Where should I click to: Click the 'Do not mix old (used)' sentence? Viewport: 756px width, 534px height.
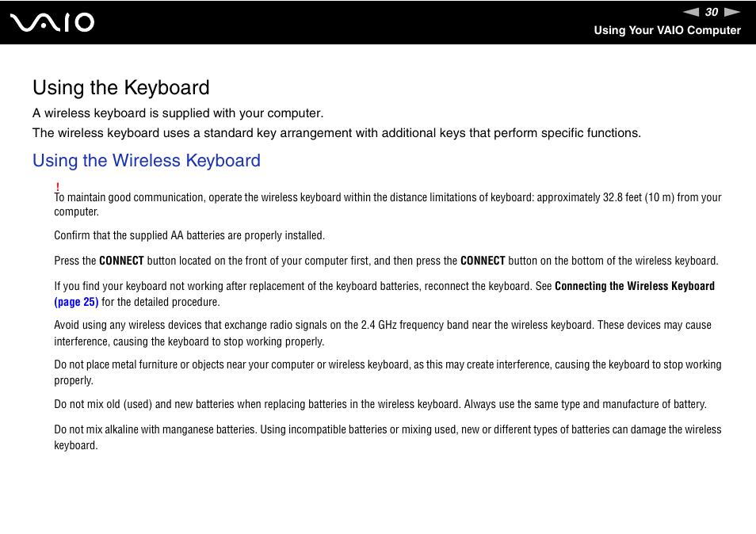pyautogui.click(x=380, y=404)
